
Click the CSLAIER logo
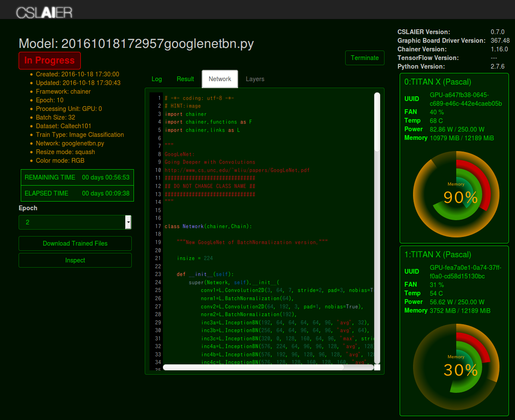44,13
